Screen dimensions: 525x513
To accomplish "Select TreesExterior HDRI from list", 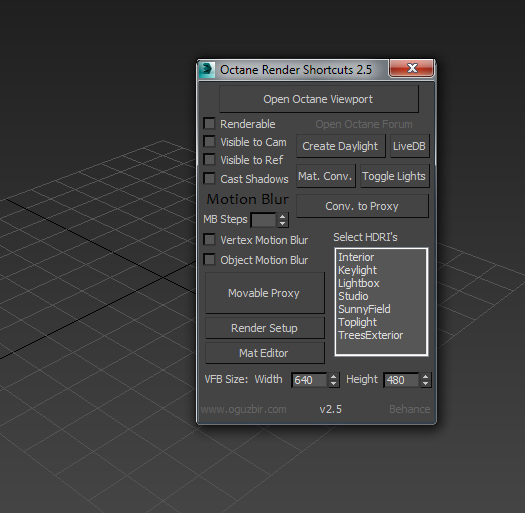I will tap(381, 335).
